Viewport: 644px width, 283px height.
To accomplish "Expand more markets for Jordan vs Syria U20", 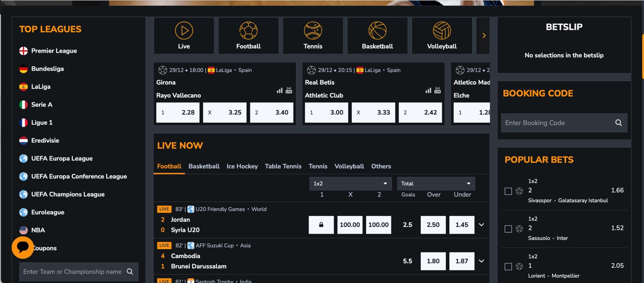I will click(481, 225).
